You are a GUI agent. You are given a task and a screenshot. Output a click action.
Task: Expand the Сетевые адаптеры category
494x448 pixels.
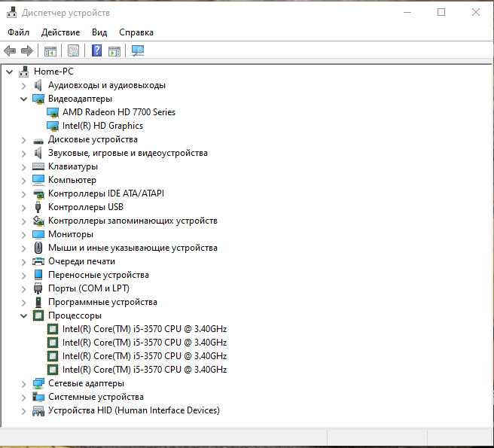coord(24,383)
